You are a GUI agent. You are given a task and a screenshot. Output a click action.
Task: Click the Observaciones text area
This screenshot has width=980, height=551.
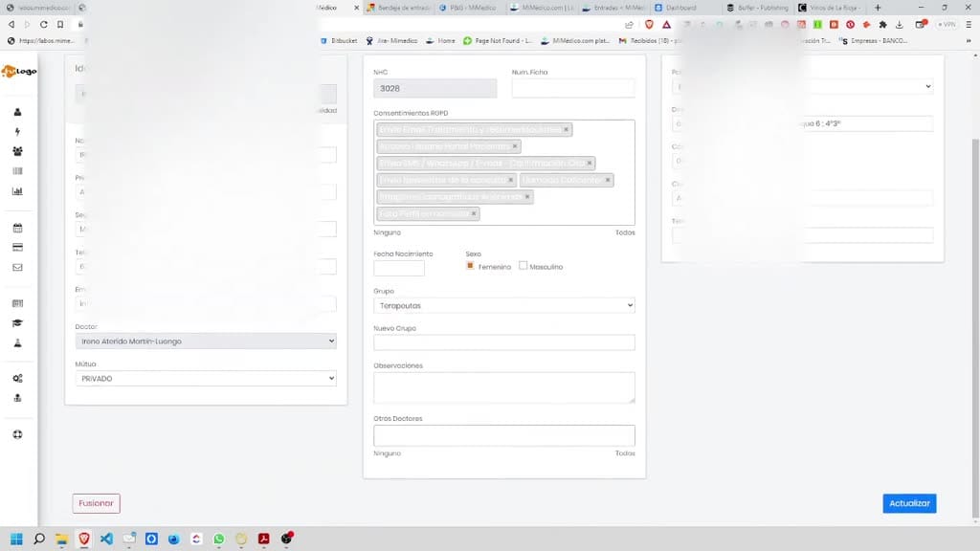click(504, 387)
